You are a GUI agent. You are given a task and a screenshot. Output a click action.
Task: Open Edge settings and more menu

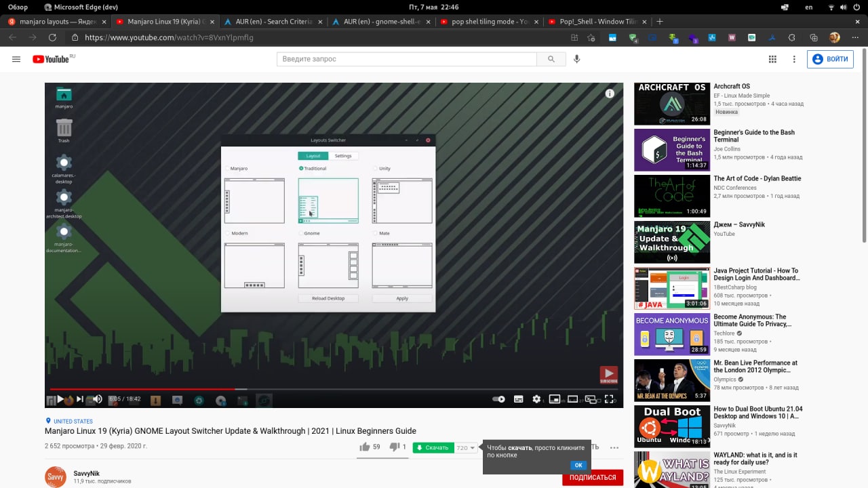[855, 38]
